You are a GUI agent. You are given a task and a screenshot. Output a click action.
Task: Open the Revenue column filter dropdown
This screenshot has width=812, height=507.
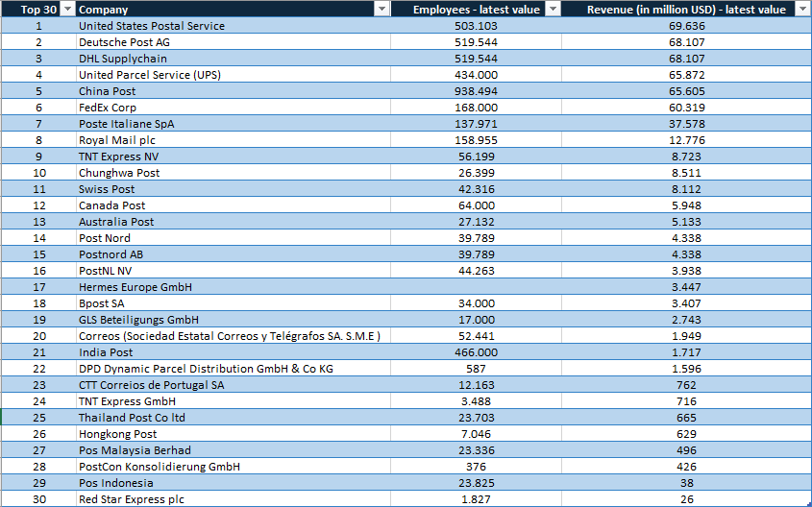802,9
